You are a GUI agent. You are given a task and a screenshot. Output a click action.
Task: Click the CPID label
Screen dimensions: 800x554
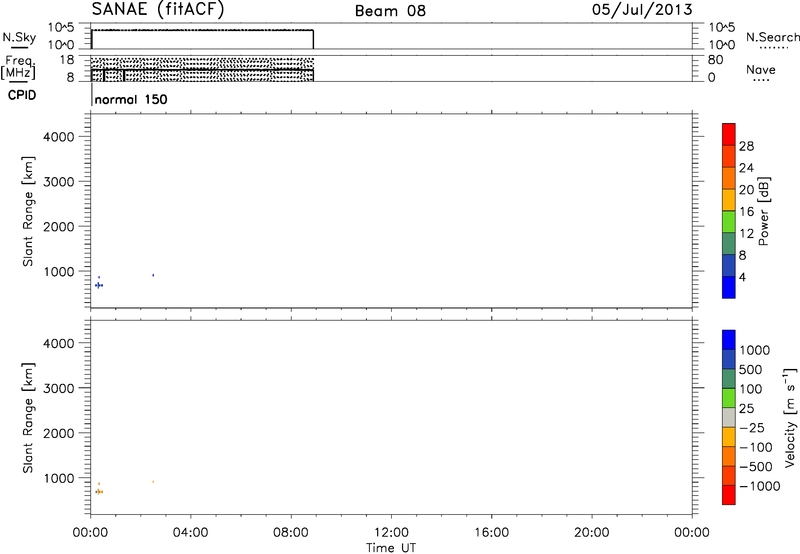22,95
